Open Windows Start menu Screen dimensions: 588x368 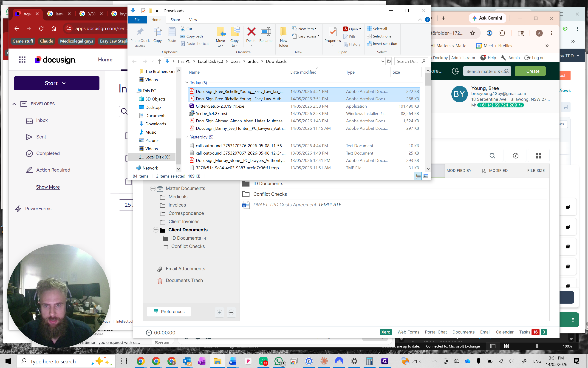[8, 361]
